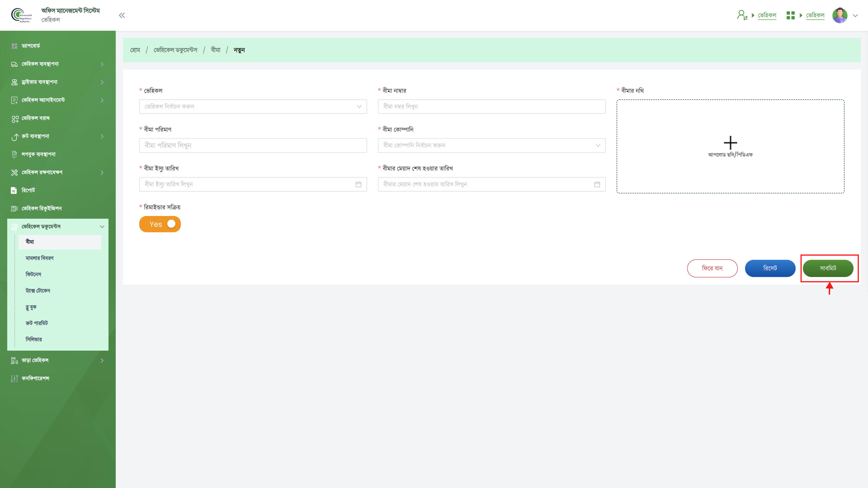Collapse the sidebar with the double-chevron icon

122,15
